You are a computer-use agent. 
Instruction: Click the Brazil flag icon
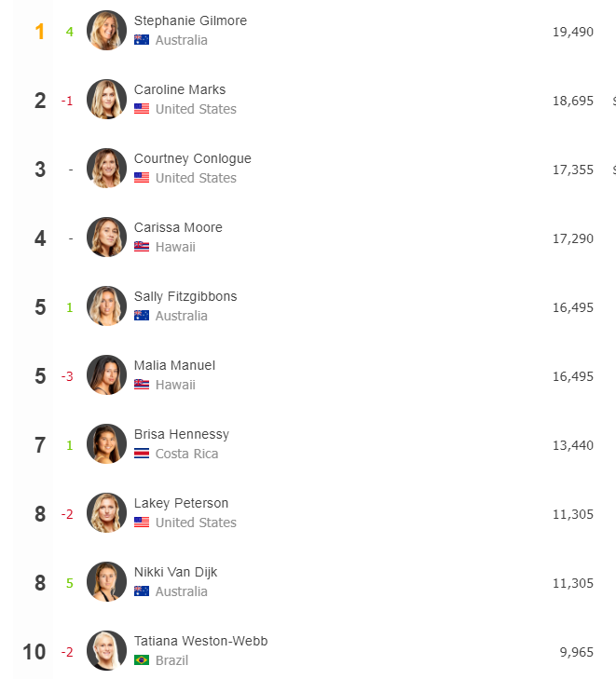point(142,660)
